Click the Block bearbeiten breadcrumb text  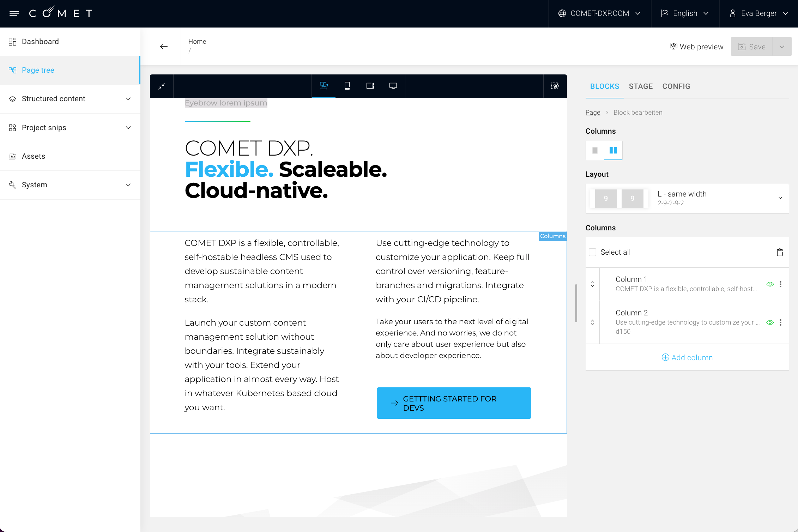click(638, 112)
